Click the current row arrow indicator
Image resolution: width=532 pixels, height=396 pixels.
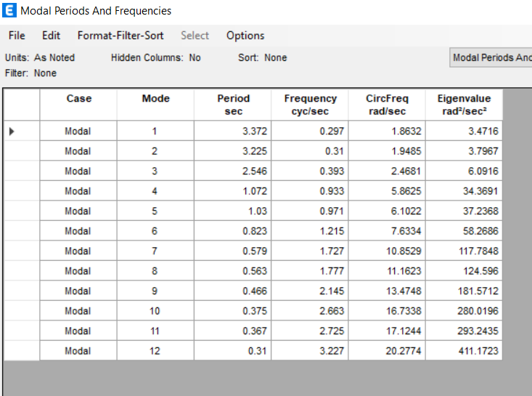coord(12,131)
